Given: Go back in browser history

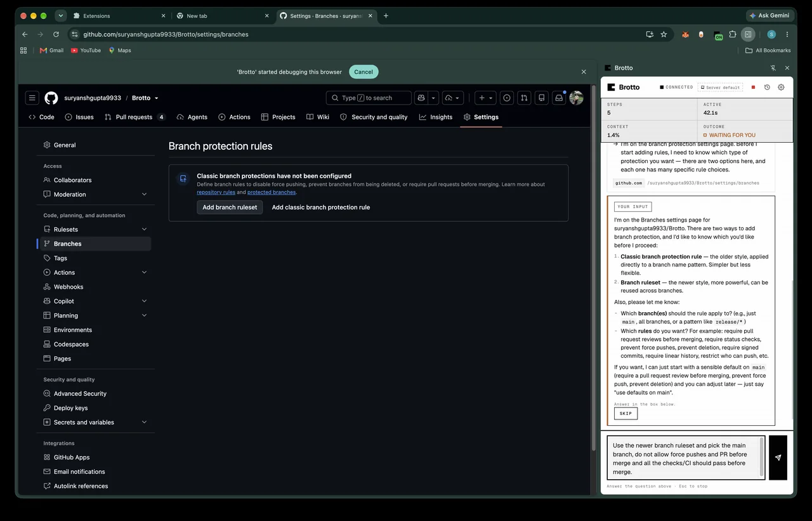Looking at the screenshot, I should point(25,34).
